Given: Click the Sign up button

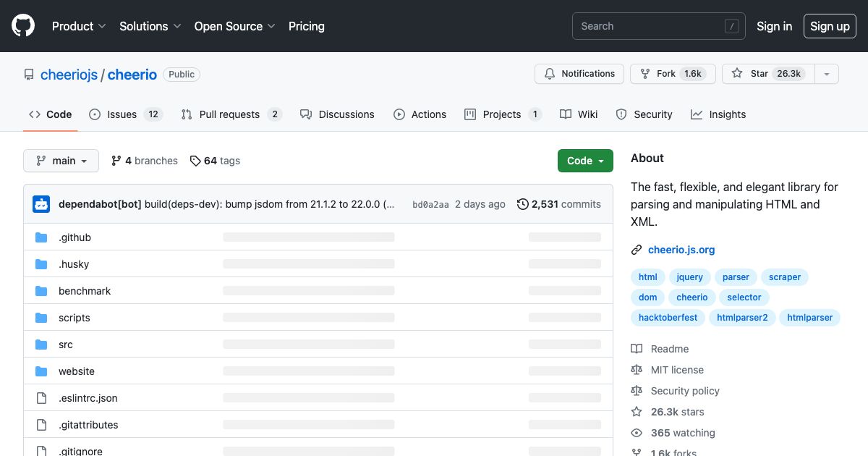Looking at the screenshot, I should 830,26.
